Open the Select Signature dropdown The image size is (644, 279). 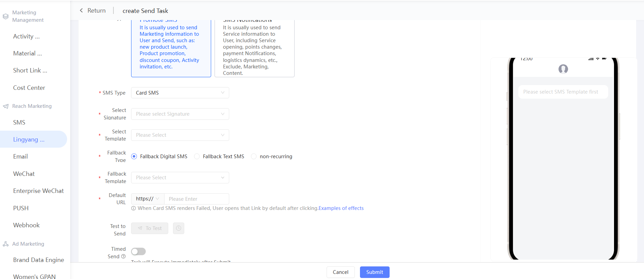[180, 114]
